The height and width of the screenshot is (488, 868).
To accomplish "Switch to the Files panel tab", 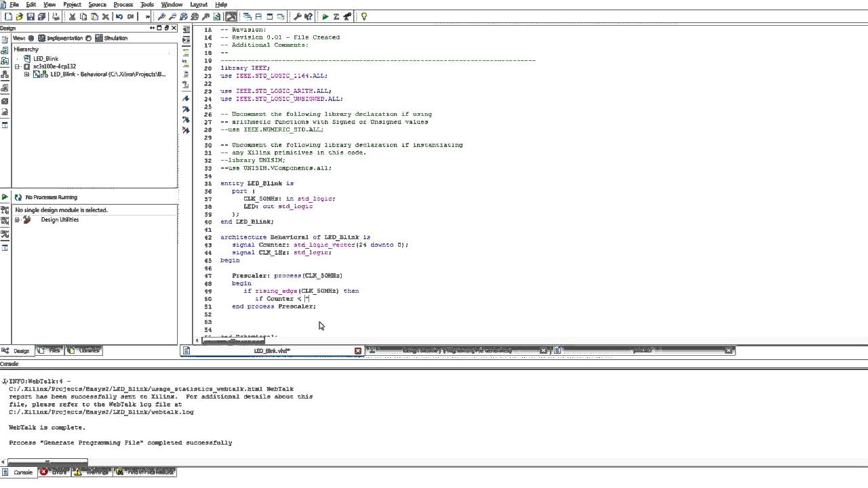I will (x=50, y=350).
